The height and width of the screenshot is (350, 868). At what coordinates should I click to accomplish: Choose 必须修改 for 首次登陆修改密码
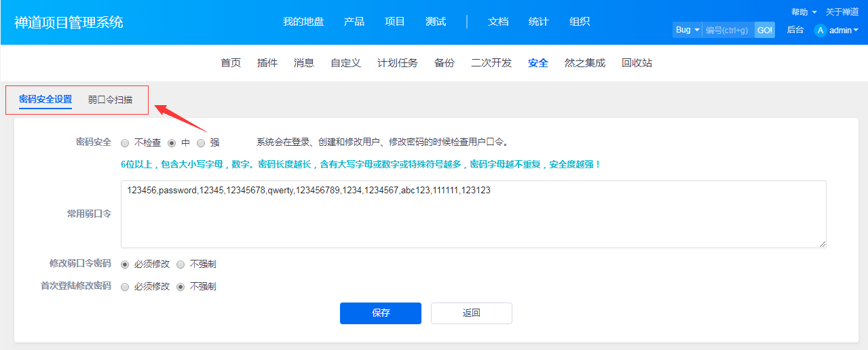pyautogui.click(x=125, y=287)
